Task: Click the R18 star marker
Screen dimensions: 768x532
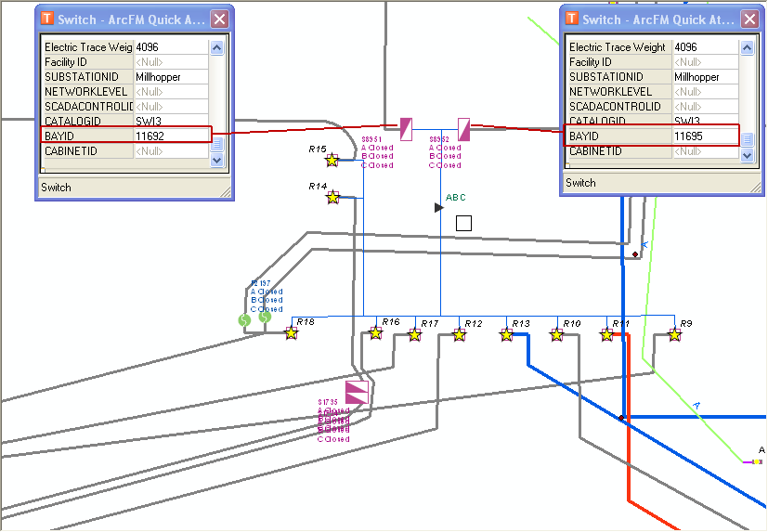Action: [291, 332]
